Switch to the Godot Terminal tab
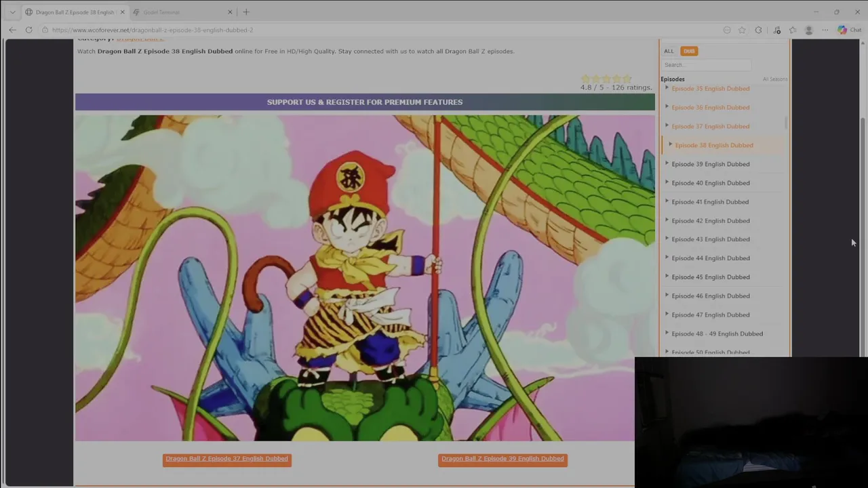This screenshot has height=488, width=868. pyautogui.click(x=178, y=12)
